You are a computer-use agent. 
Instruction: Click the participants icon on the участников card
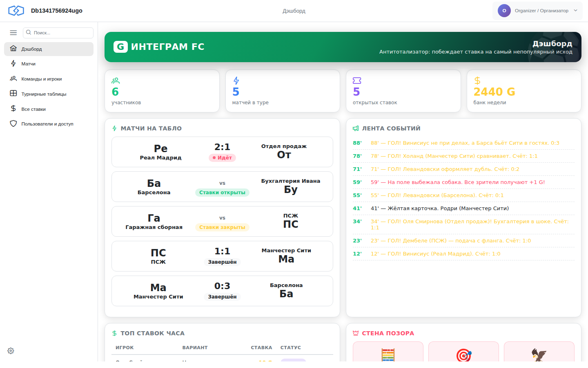coord(116,81)
